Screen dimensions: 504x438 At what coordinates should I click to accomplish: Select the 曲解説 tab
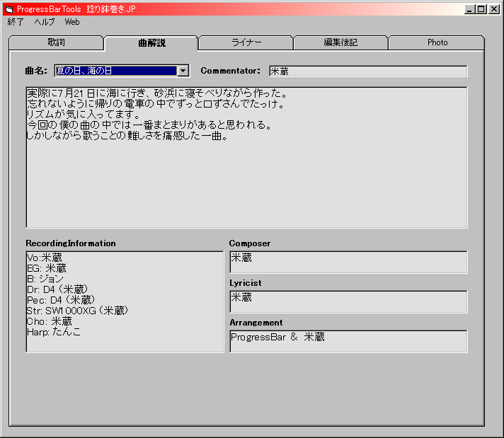coord(151,42)
